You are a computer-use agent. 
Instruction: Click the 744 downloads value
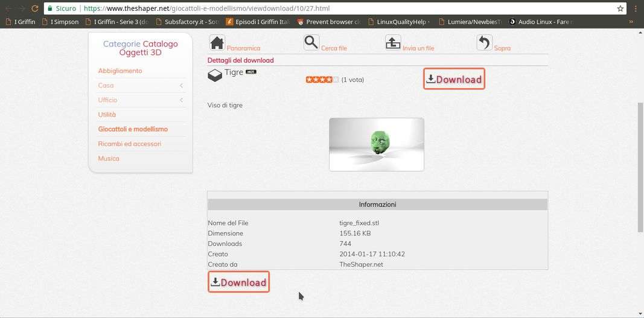pos(345,244)
